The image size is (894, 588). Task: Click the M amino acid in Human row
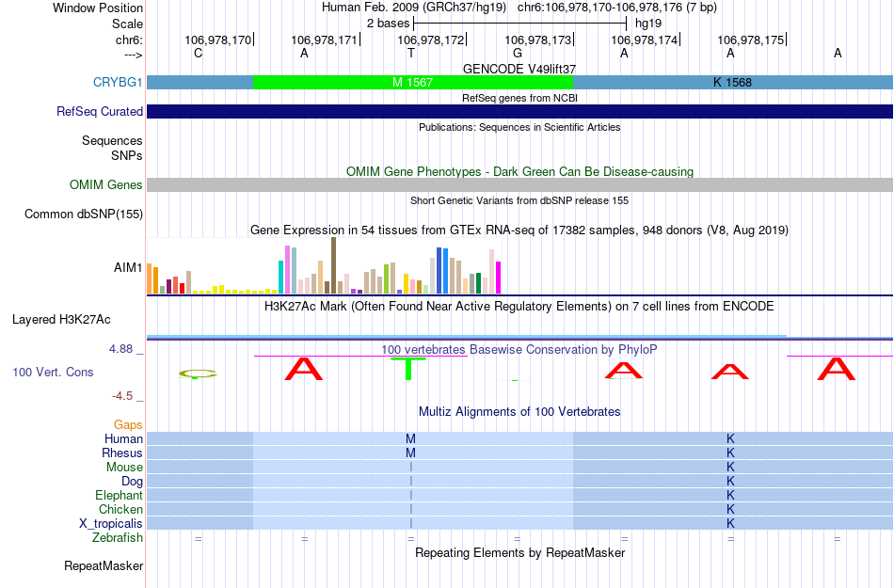pyautogui.click(x=410, y=438)
